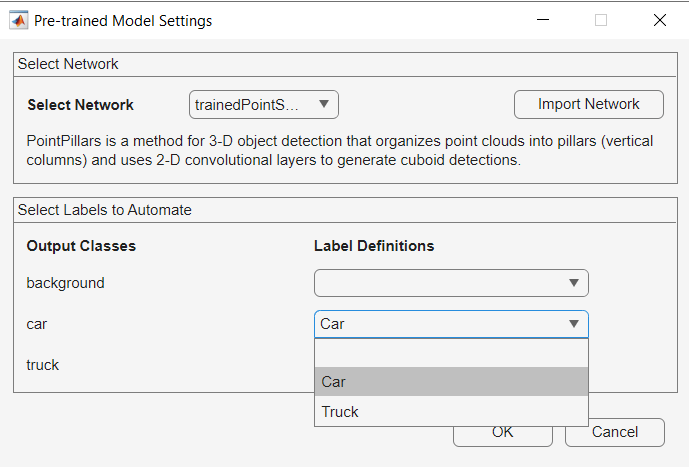Expand the background label definition dropdown
The height and width of the screenshot is (467, 689).
point(451,283)
